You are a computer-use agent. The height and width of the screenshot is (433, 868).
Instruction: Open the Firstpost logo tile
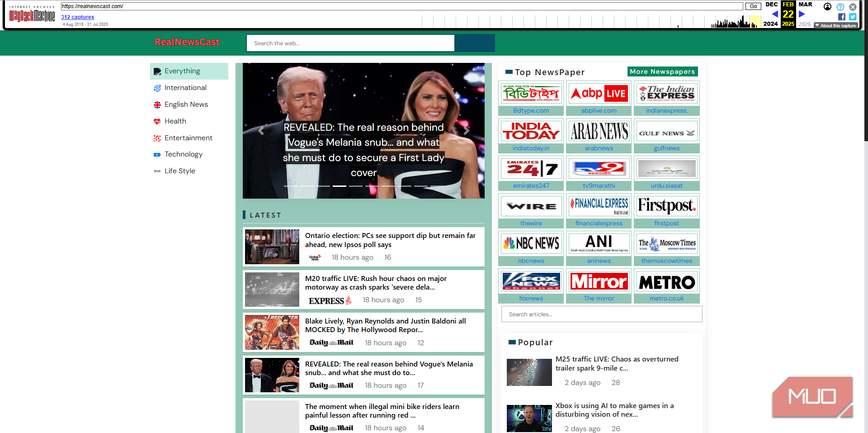(x=666, y=206)
